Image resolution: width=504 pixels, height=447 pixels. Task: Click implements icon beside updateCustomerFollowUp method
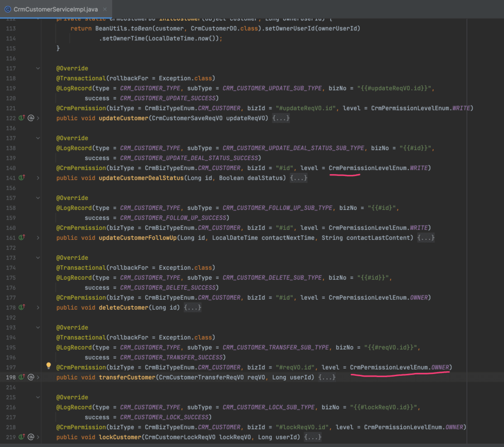[21, 238]
